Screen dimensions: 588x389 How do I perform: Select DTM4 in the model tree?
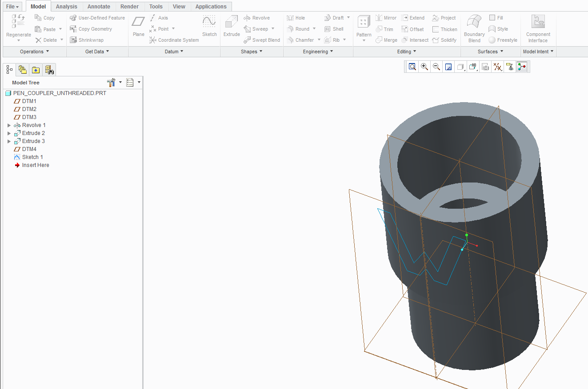(25, 149)
